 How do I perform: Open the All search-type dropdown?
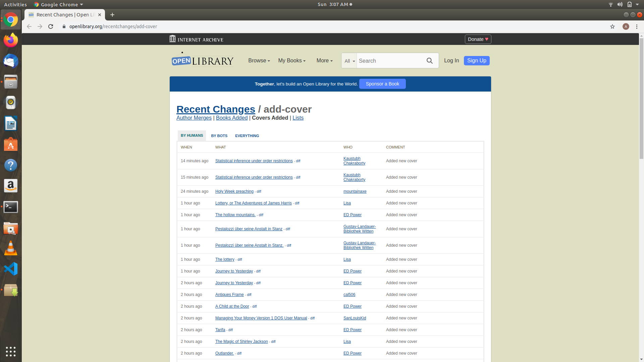350,61
